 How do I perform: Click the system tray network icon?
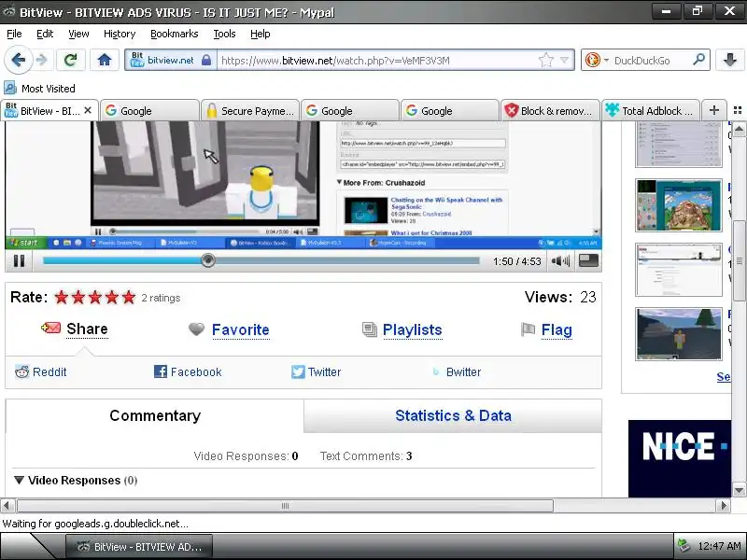[x=684, y=546]
